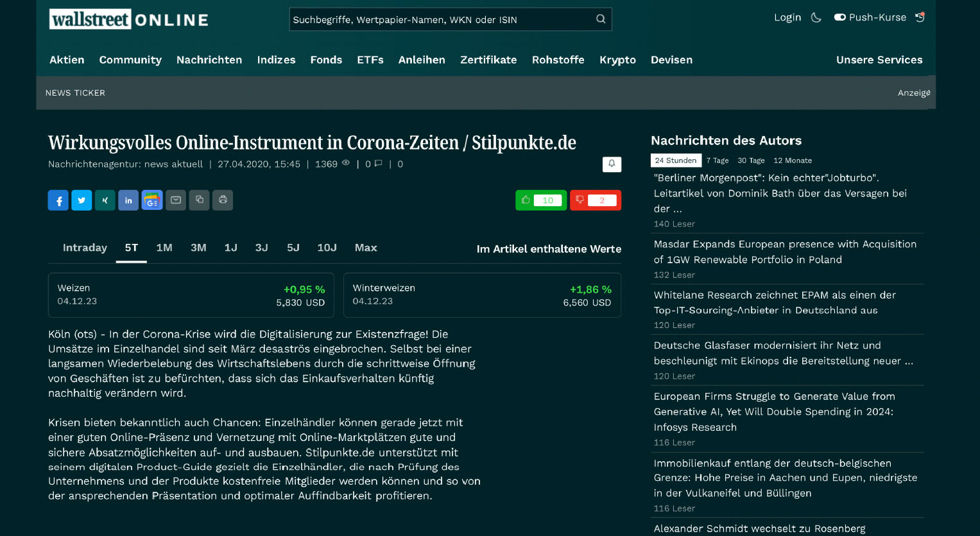Share article on LinkedIn

[x=128, y=200]
